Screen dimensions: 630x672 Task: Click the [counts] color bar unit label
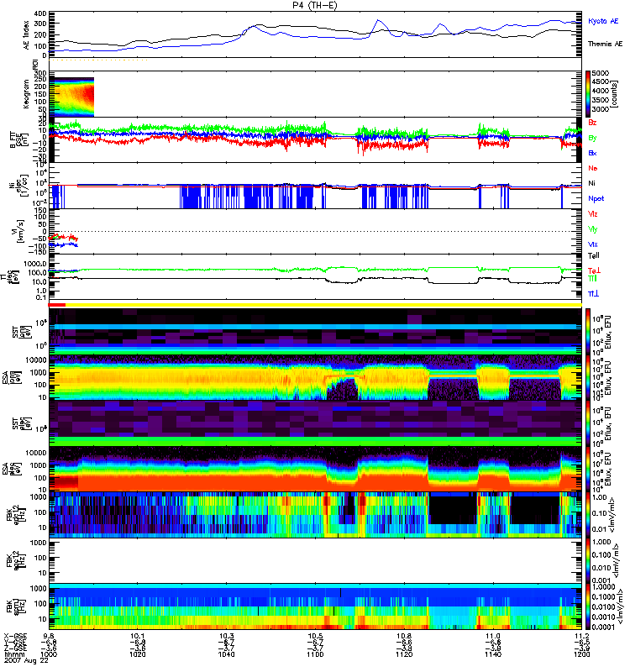[x=615, y=93]
